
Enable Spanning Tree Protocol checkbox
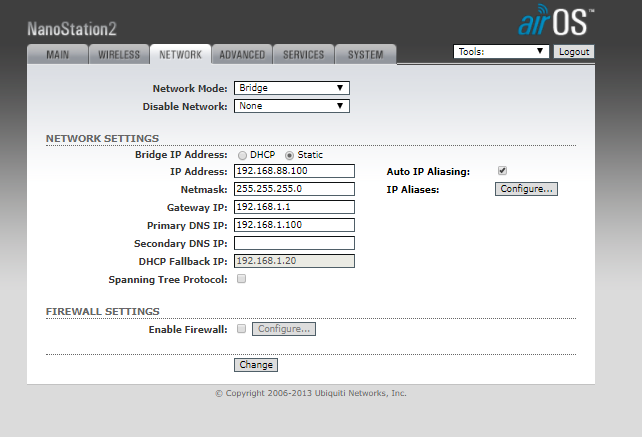(241, 279)
